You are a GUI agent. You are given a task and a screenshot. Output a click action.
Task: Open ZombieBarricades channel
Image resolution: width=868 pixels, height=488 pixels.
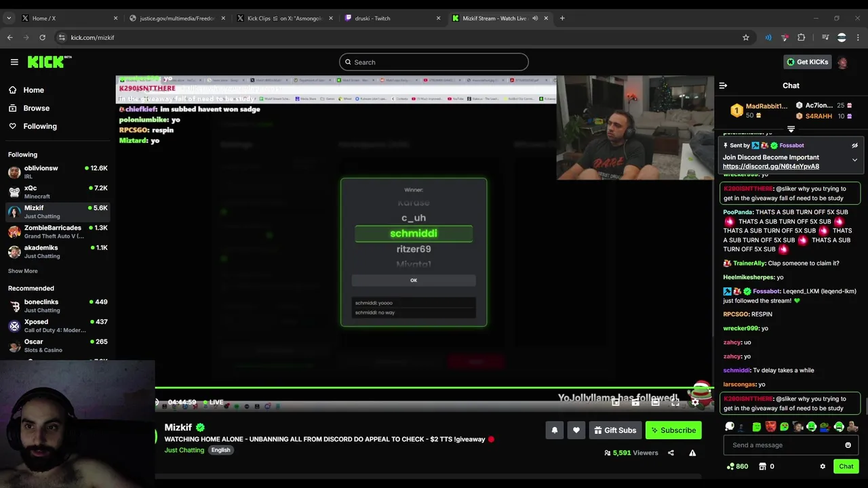(58, 232)
